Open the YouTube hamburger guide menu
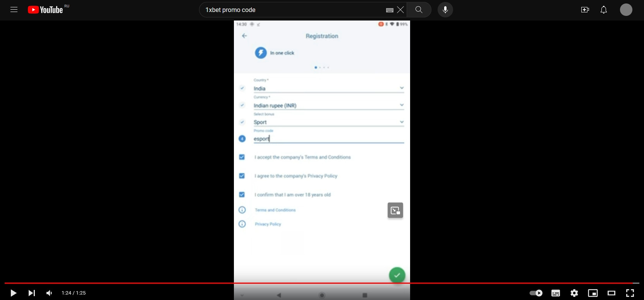Screen dimensions: 644x300 tap(14, 10)
